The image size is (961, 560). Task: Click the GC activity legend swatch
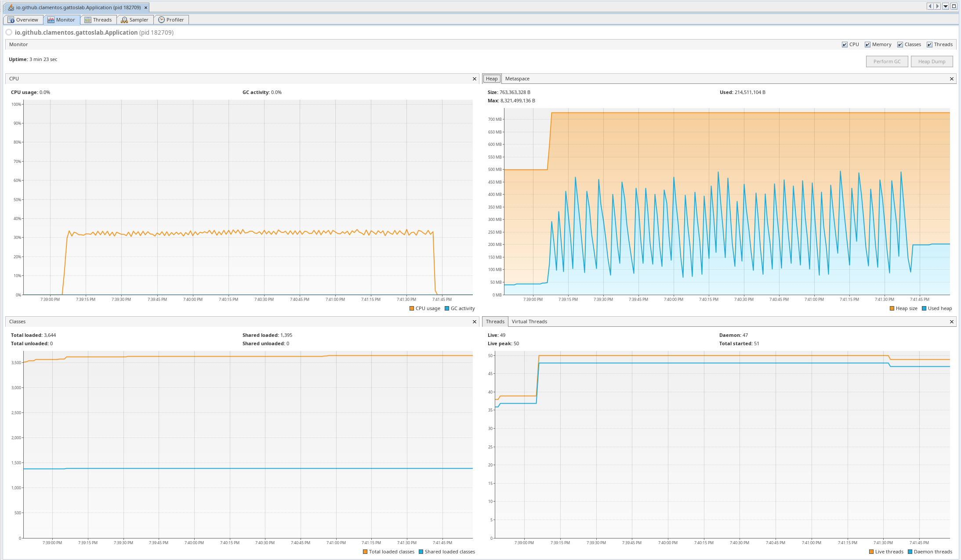[447, 308]
